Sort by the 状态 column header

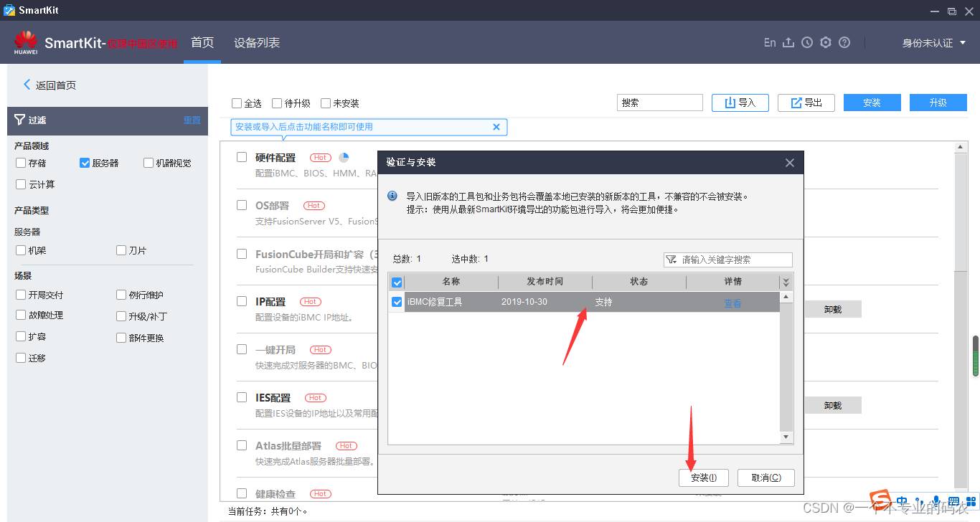(639, 282)
